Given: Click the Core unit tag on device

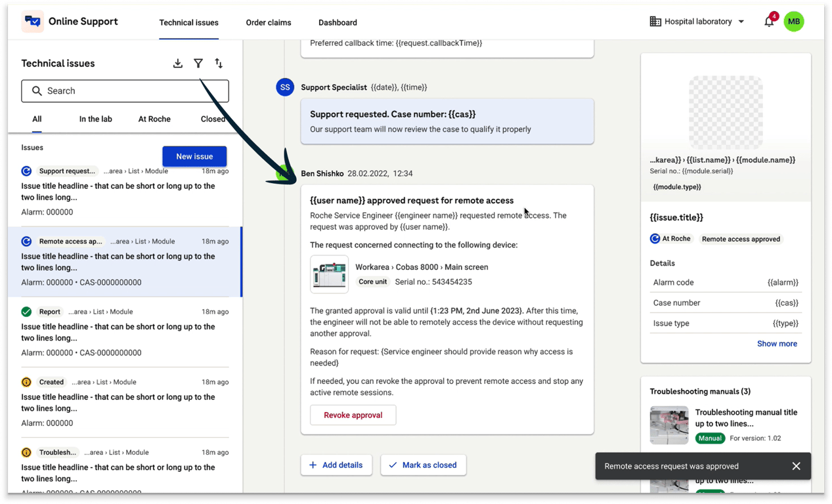Looking at the screenshot, I should click(x=372, y=282).
